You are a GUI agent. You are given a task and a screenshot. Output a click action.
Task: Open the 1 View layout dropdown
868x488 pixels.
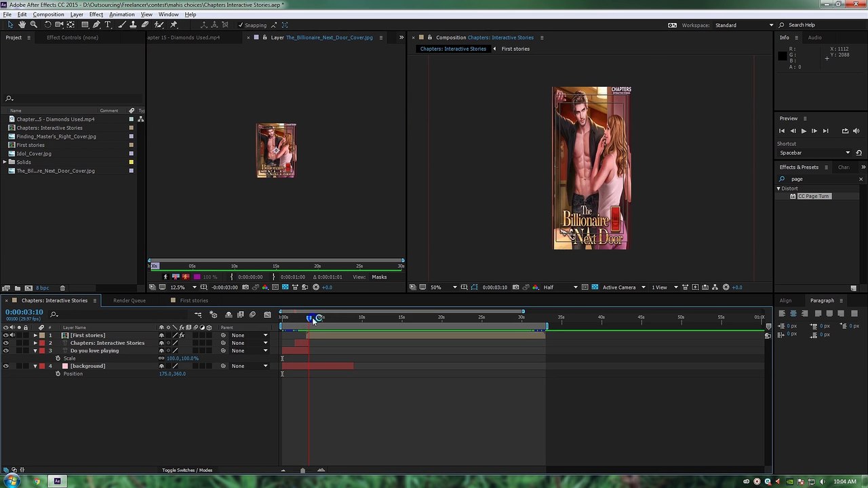665,287
